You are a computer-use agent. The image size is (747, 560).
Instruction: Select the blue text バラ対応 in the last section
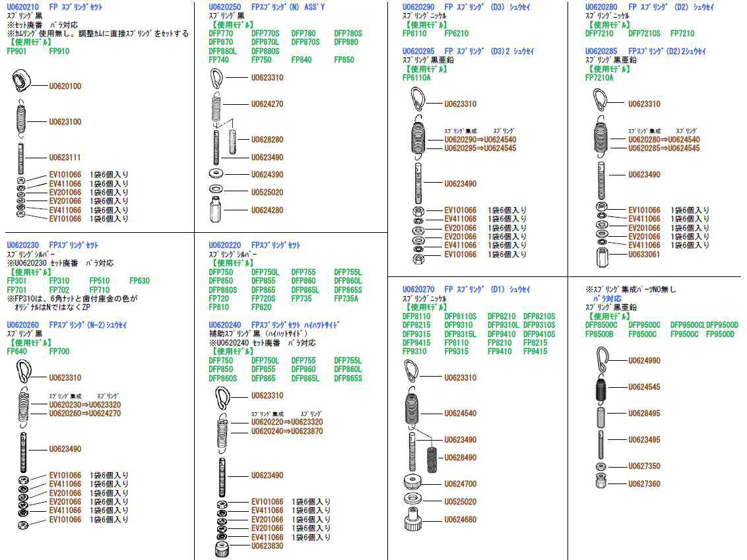pos(607,299)
